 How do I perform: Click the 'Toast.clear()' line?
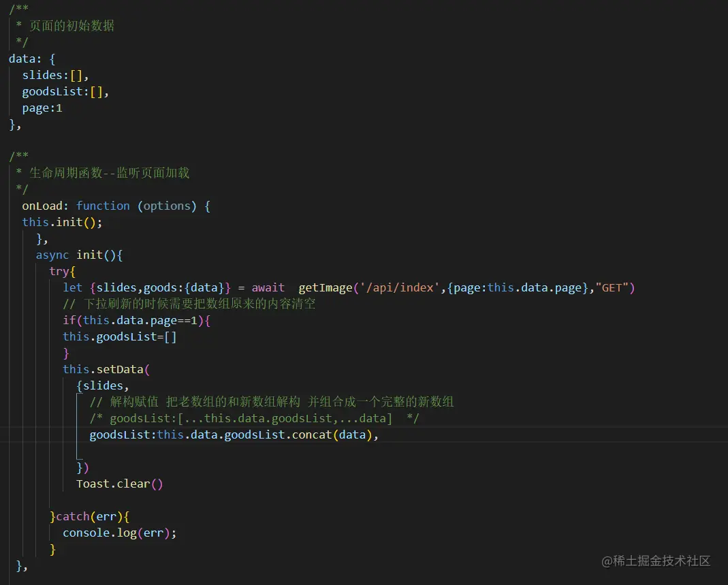point(120,484)
